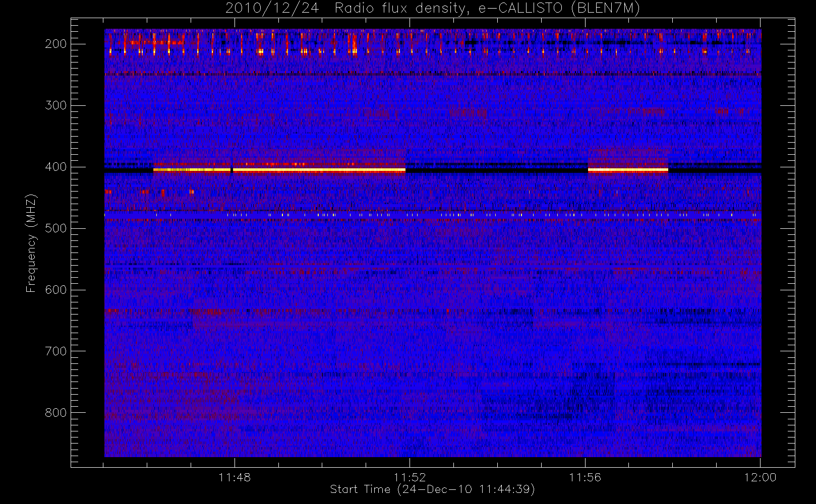Click the 700 frequency tick label

tap(55, 351)
